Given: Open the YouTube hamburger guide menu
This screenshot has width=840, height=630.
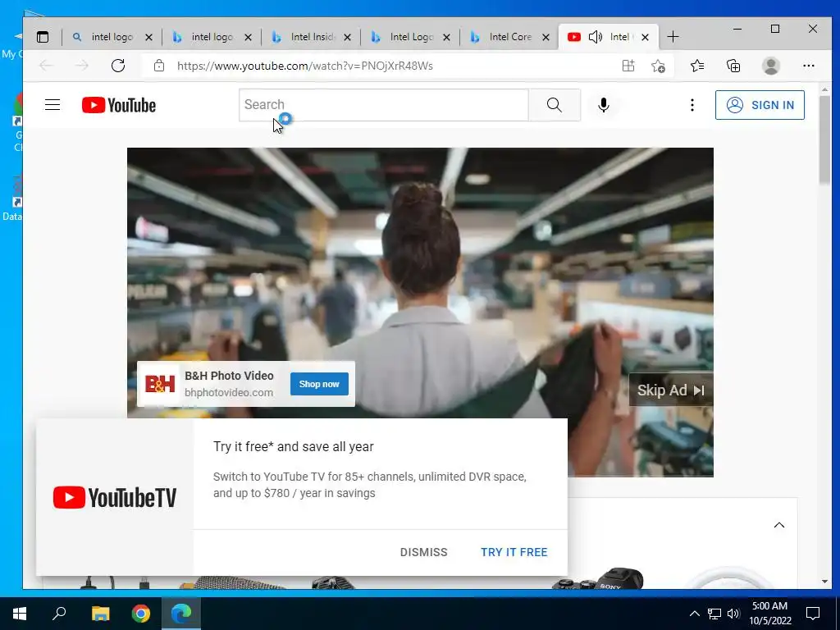Looking at the screenshot, I should (x=52, y=104).
